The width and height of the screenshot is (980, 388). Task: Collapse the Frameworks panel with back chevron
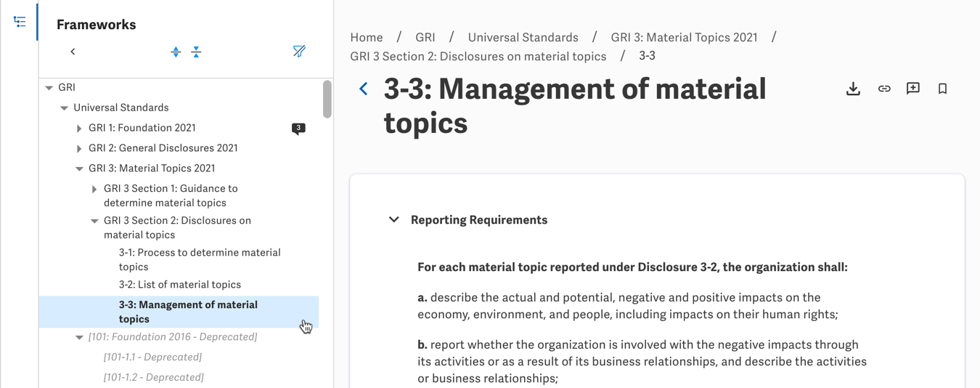[x=73, y=52]
